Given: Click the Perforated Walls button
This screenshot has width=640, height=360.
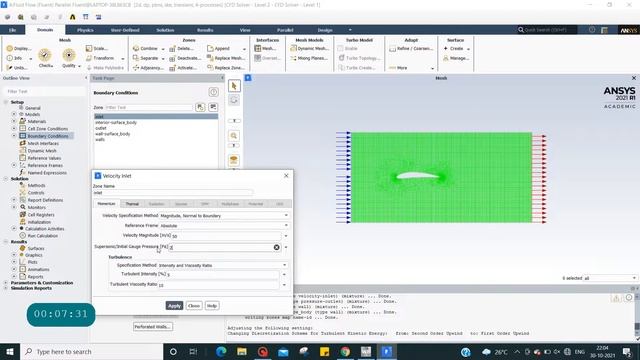Looking at the screenshot, I should (153, 327).
